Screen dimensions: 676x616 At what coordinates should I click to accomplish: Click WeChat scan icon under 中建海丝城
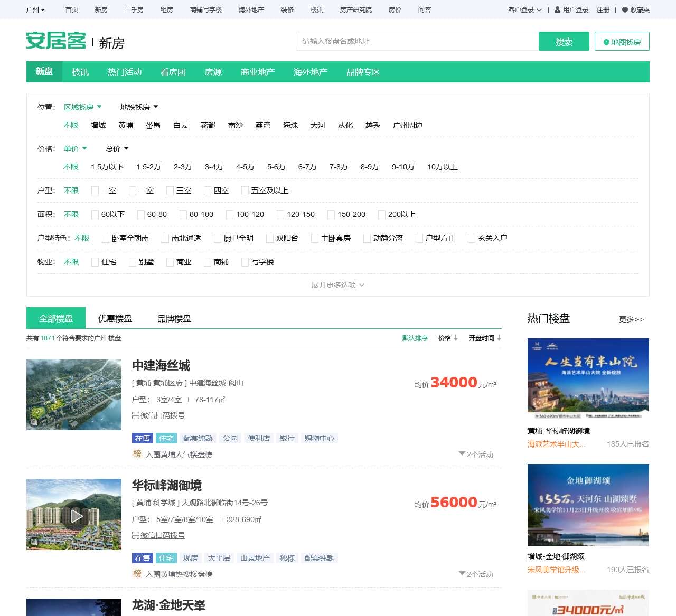pos(136,415)
